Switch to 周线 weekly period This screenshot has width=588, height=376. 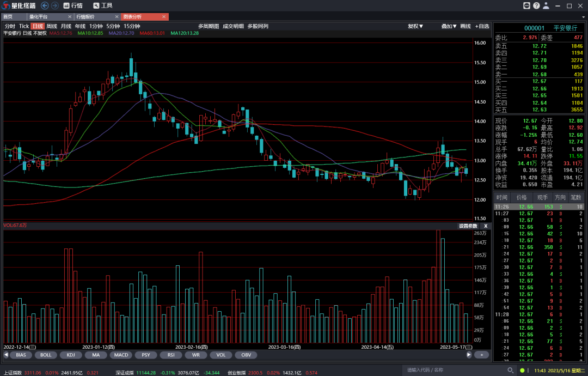[52, 26]
